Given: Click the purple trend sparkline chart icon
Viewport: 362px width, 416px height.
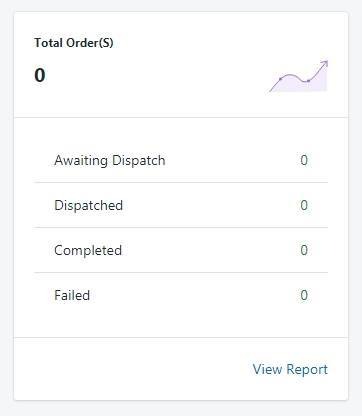Looking at the screenshot, I should [299, 76].
